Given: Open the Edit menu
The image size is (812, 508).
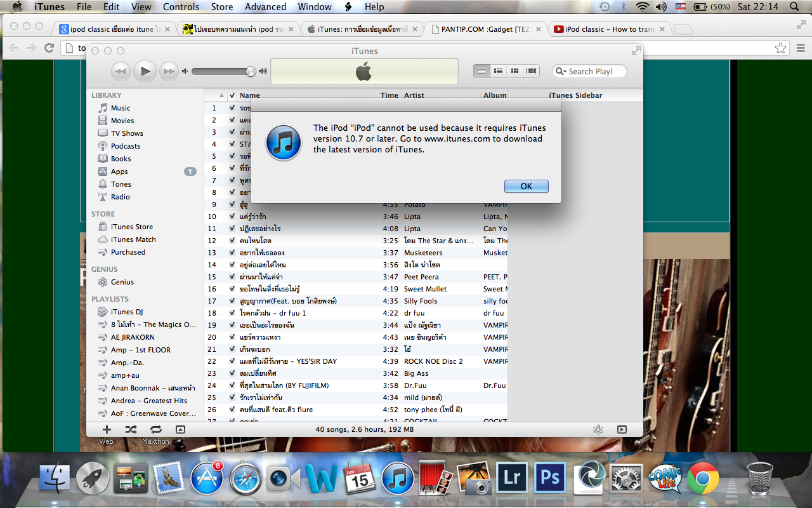Looking at the screenshot, I should click(x=112, y=7).
